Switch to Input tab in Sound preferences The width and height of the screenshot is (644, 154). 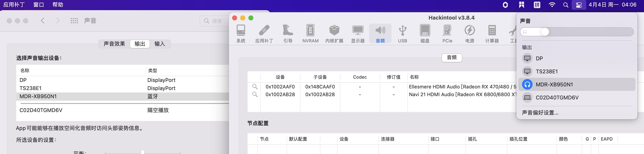pyautogui.click(x=160, y=44)
